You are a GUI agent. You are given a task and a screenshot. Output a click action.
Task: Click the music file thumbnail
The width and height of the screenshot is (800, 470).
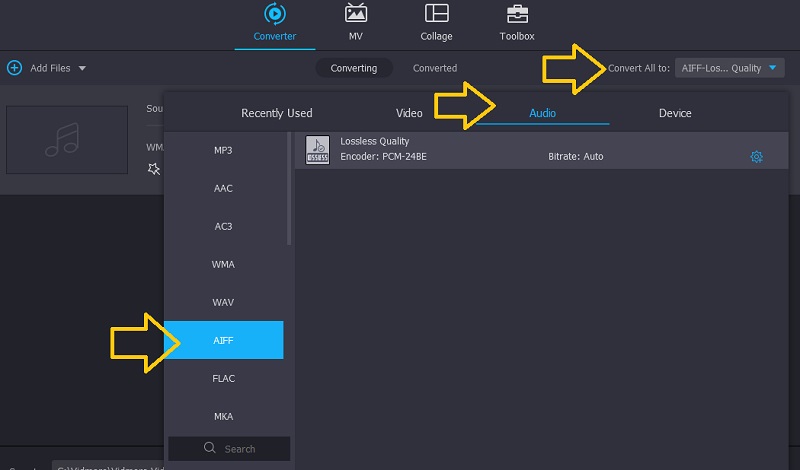(x=68, y=138)
